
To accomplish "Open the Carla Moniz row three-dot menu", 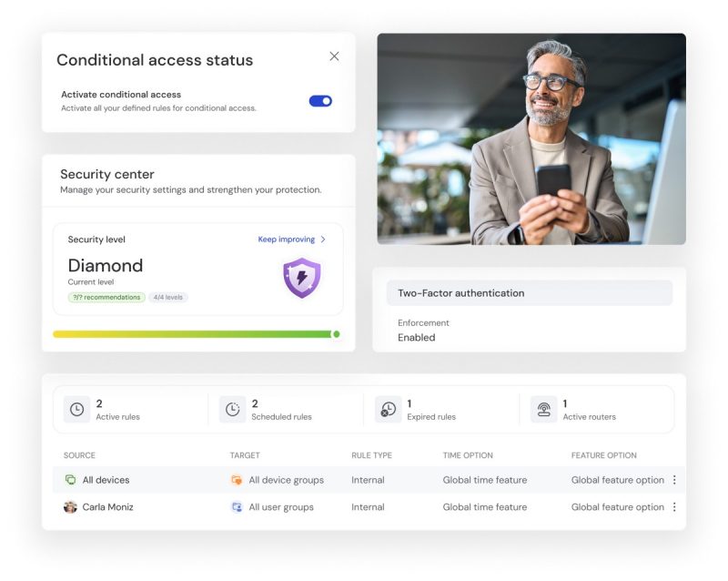I will click(x=674, y=506).
